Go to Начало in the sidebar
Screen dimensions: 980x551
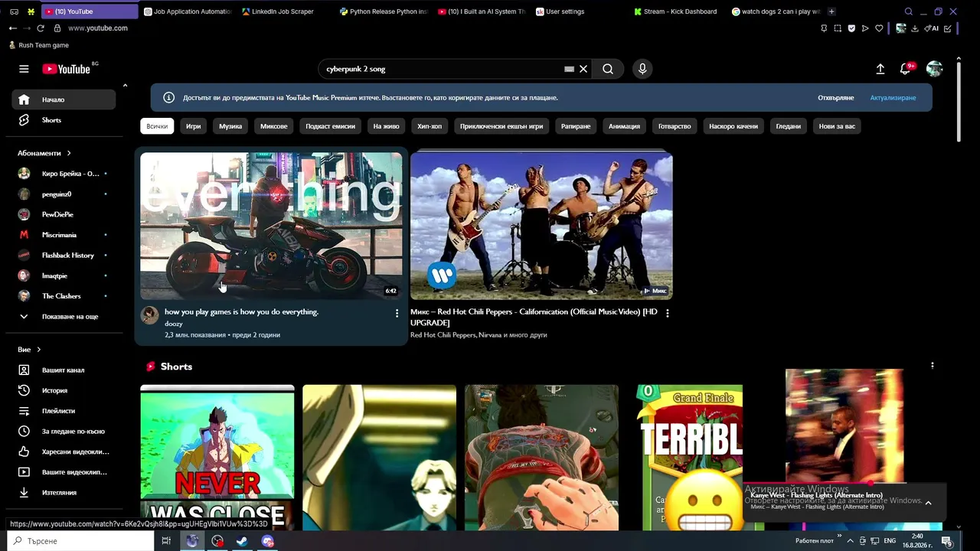pos(64,99)
